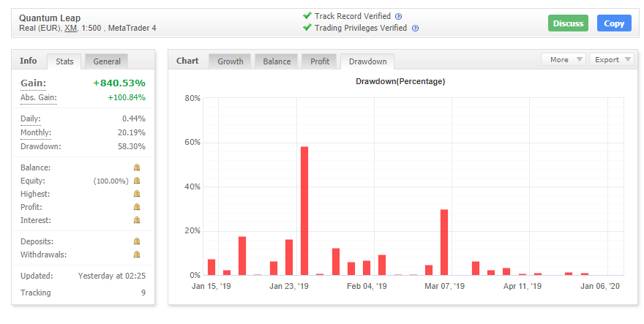Click the Jan 23, '19 axis label

click(x=289, y=286)
